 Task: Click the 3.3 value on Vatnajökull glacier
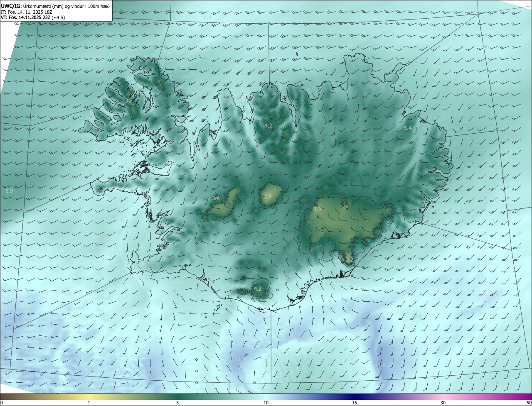317,210
